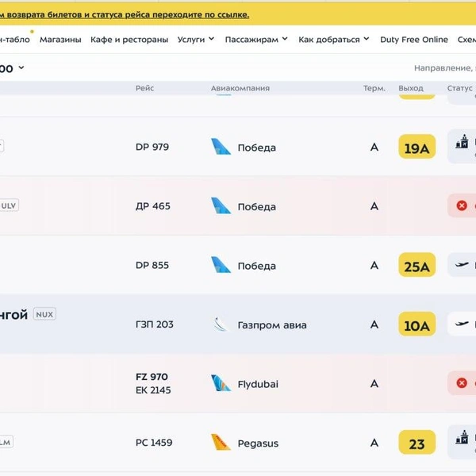Viewport: 476px width, 476px height.
Task: Click the Победа logo in DP 855 row
Action: pos(221,265)
